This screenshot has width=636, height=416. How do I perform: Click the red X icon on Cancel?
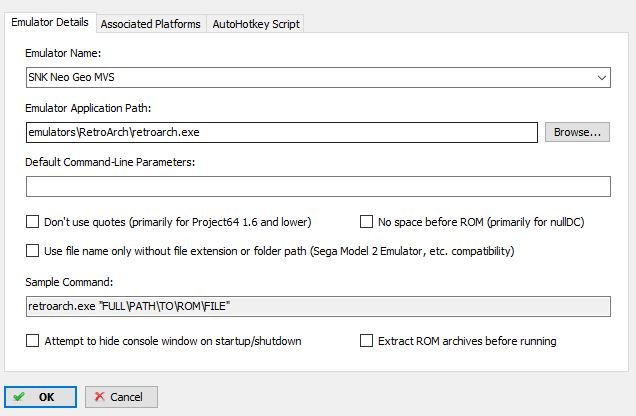pos(99,397)
